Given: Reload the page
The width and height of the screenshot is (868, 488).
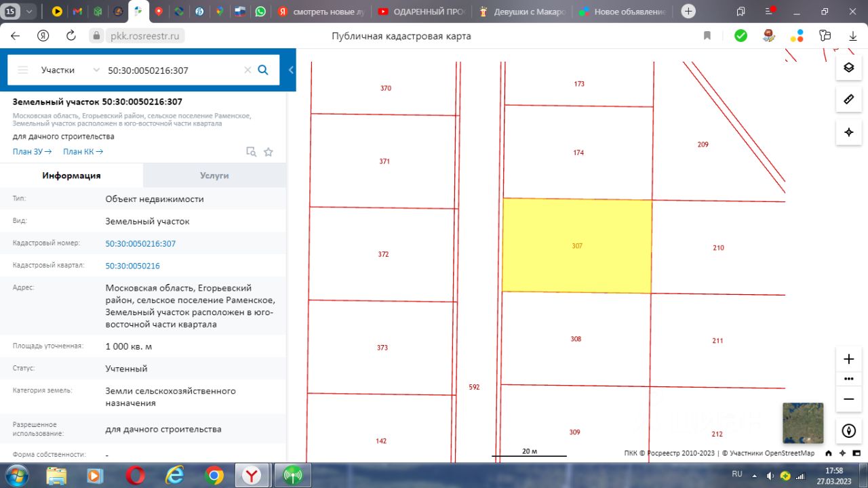Looking at the screenshot, I should pyautogui.click(x=71, y=36).
